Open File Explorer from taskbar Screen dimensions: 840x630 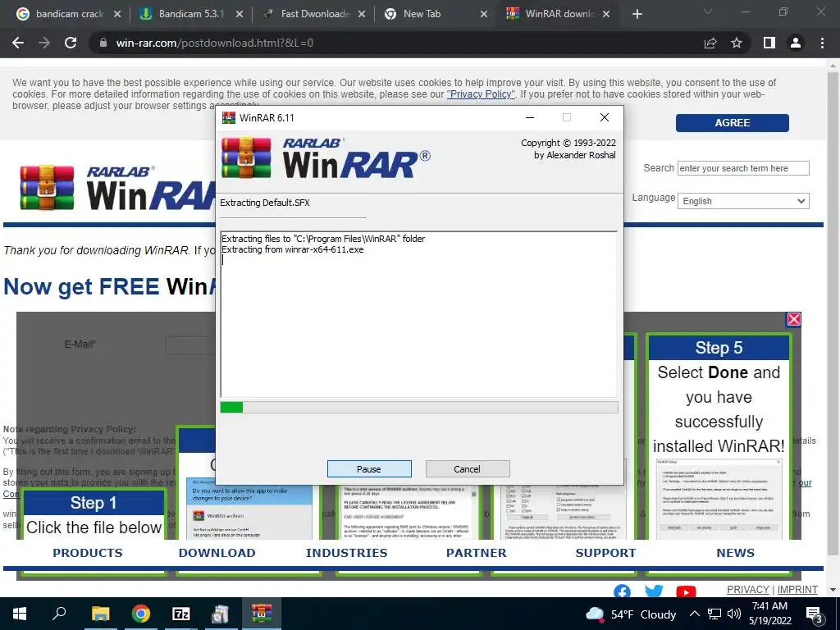click(100, 614)
